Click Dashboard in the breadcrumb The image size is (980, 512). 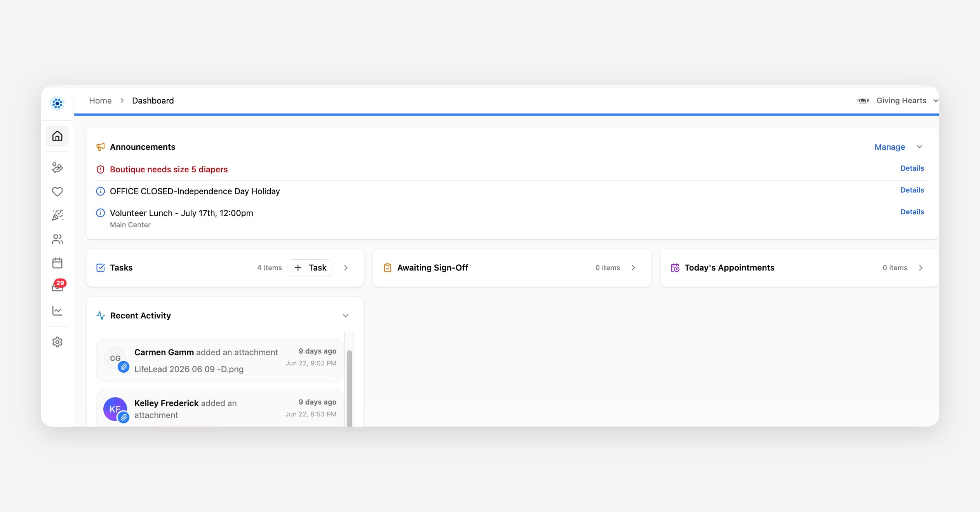[x=153, y=100]
